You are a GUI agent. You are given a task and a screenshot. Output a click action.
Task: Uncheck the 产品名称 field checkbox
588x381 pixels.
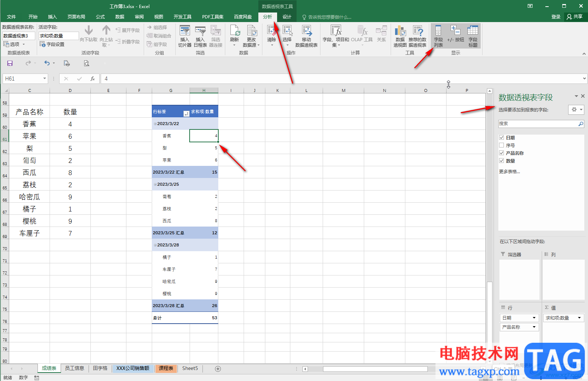click(x=501, y=153)
